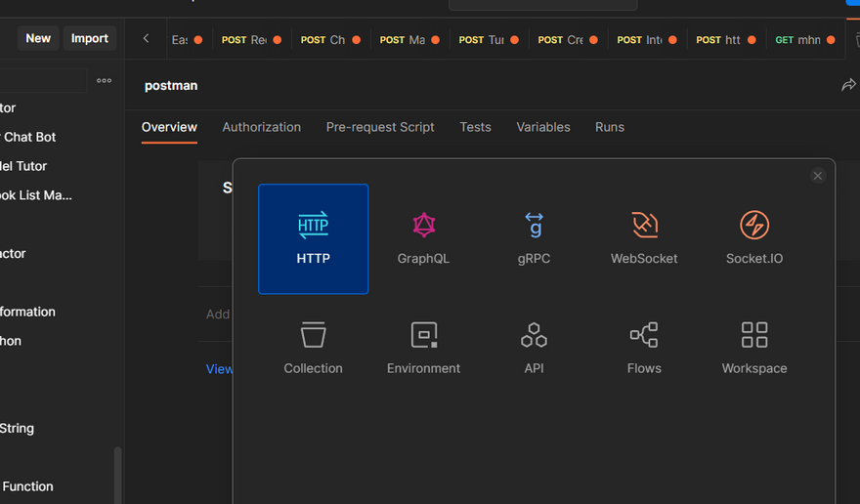The width and height of the screenshot is (860, 504).
Task: Click the share arrow icon
Action: tap(848, 86)
